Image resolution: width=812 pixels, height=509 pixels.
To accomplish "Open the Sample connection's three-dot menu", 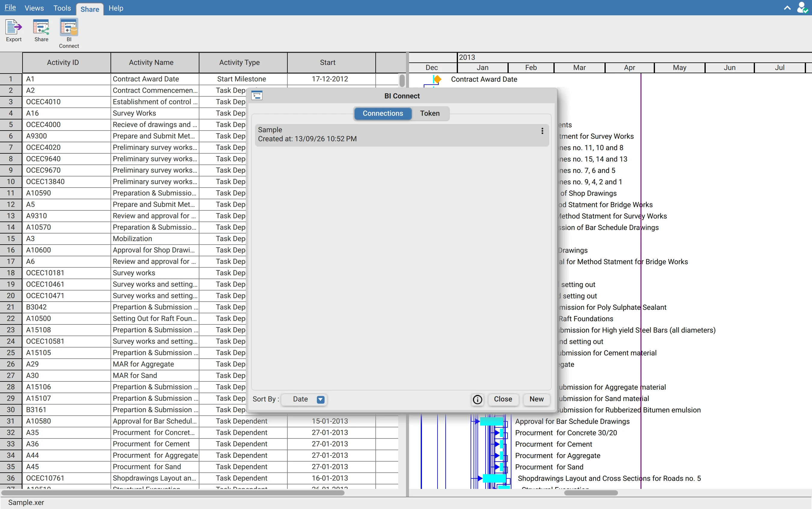I will tap(542, 131).
